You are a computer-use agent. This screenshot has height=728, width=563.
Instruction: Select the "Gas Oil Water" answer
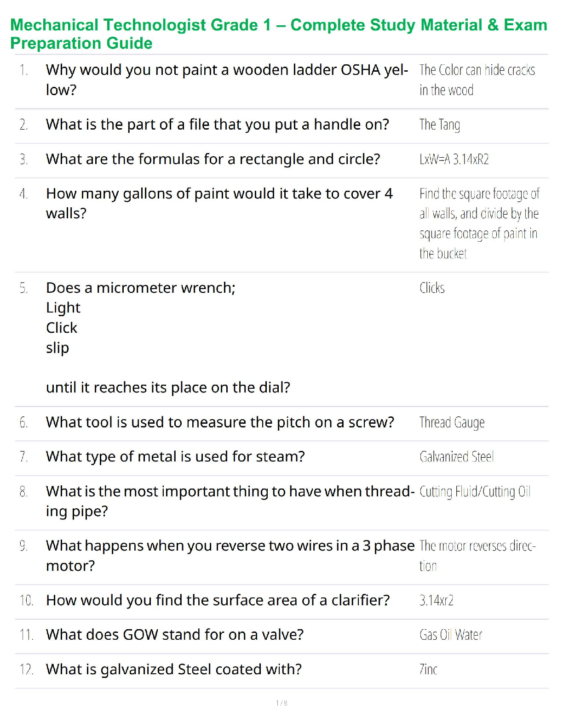[x=450, y=635]
